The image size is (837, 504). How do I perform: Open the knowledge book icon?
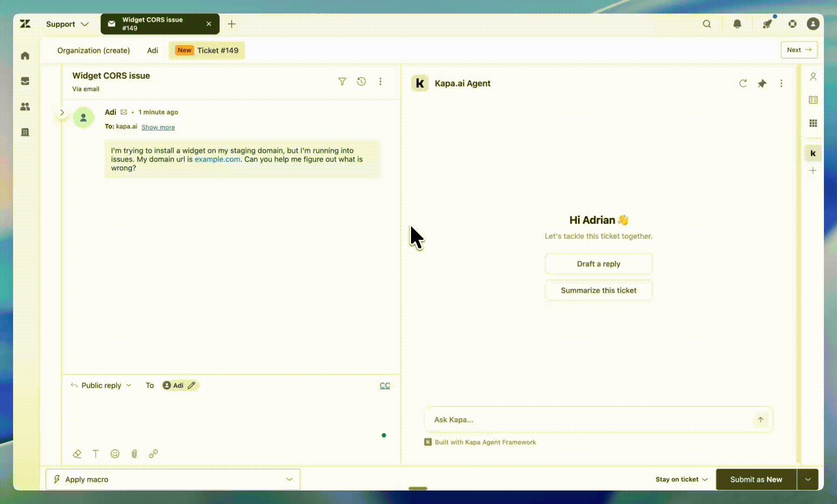[x=813, y=100]
